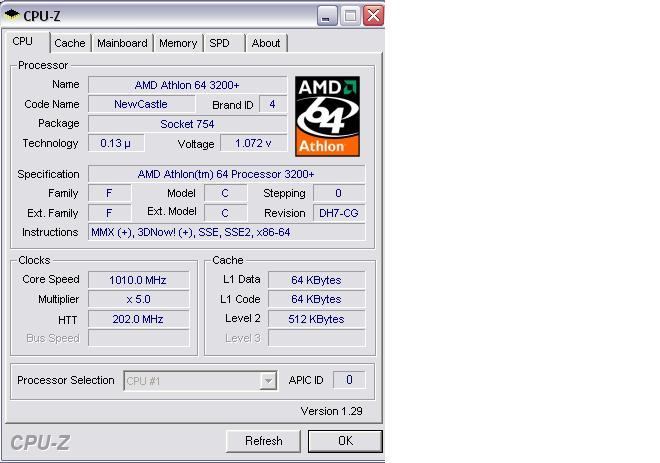
Task: Click the Package value Socket 754
Action: pyautogui.click(x=187, y=124)
